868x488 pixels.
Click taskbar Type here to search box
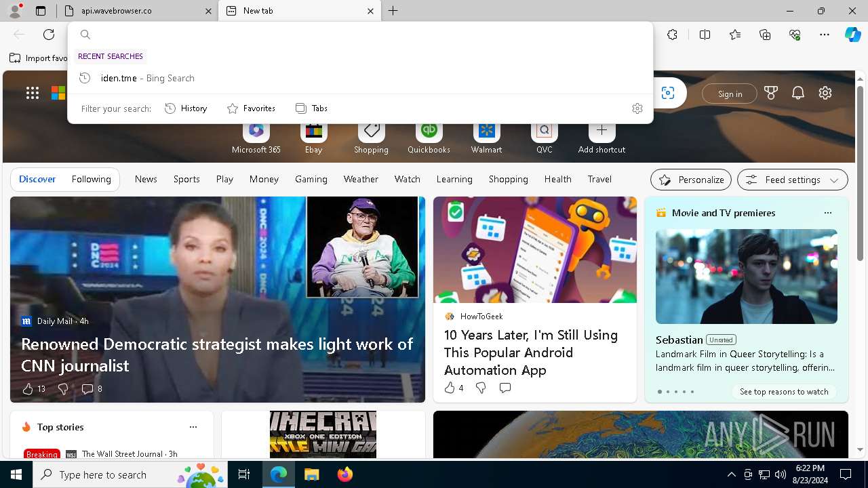tap(130, 474)
